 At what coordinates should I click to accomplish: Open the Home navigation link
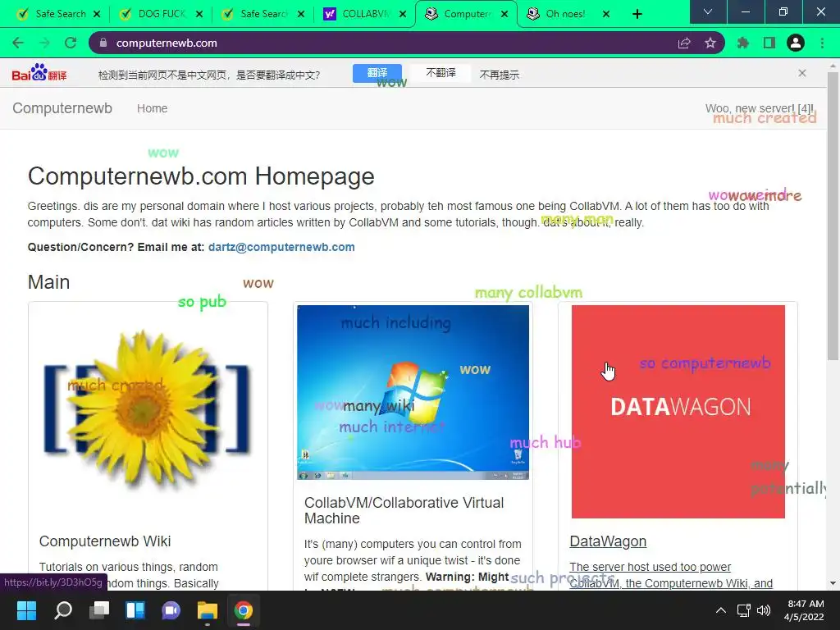[x=152, y=108]
